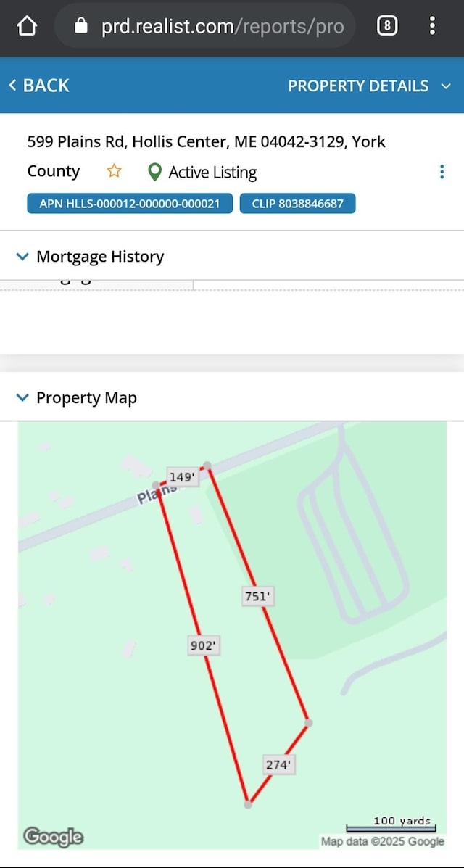The width and height of the screenshot is (464, 868).
Task: Click the 274' boundary length label
Action: pyautogui.click(x=278, y=765)
